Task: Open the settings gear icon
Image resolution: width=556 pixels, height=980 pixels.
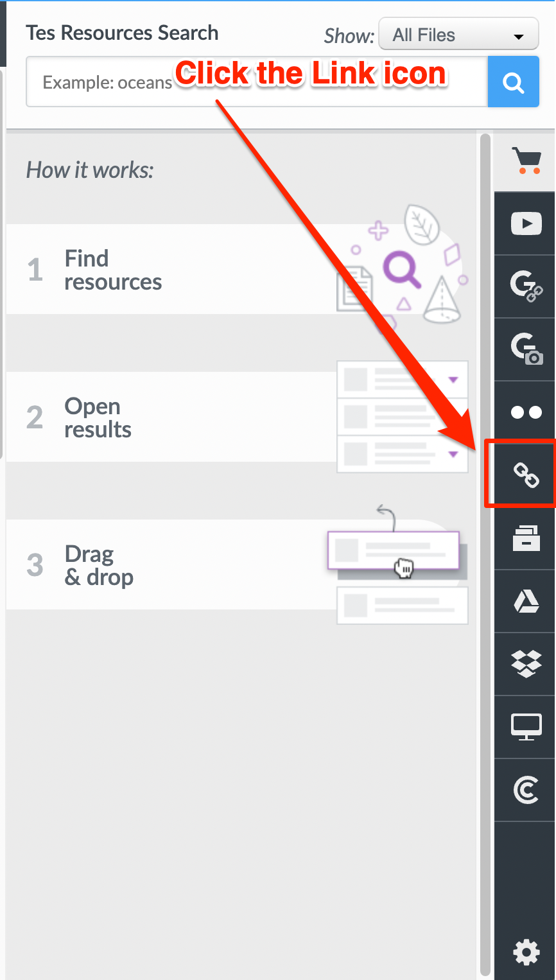Action: click(526, 952)
